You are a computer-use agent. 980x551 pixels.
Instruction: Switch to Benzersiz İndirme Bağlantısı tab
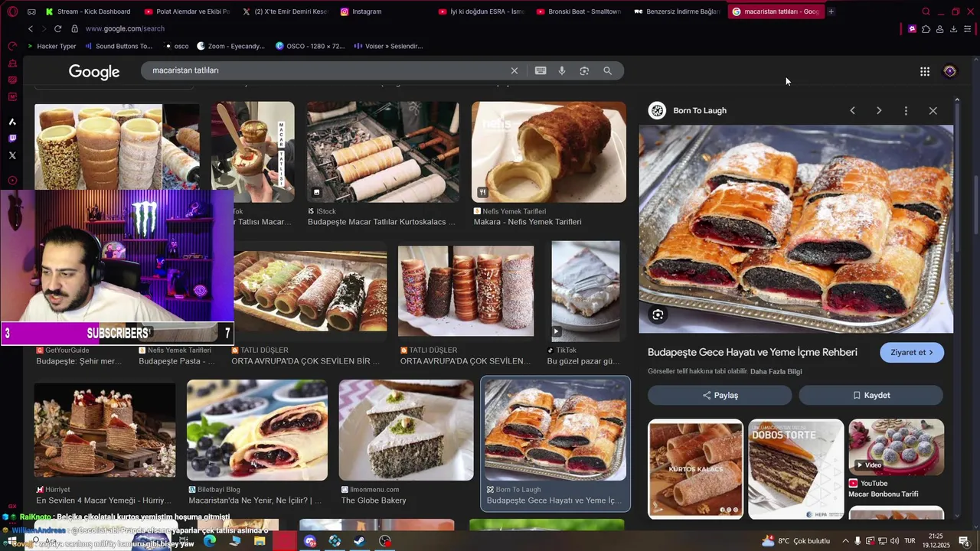(x=678, y=11)
